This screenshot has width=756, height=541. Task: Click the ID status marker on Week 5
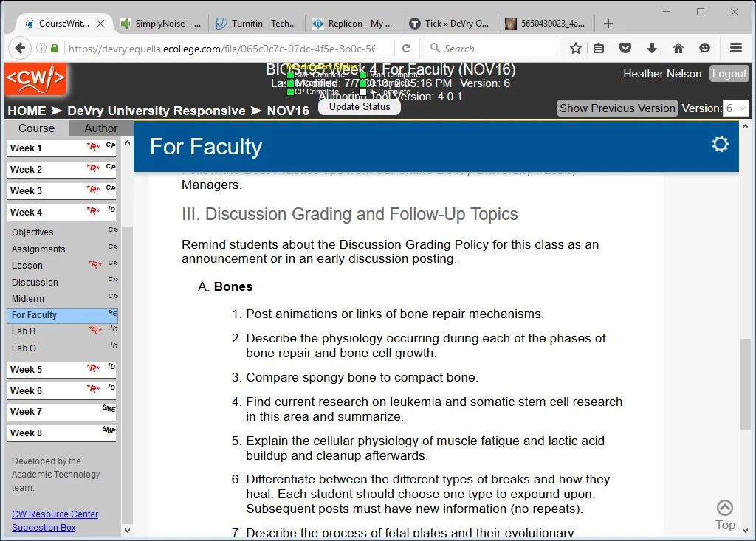[111, 367]
